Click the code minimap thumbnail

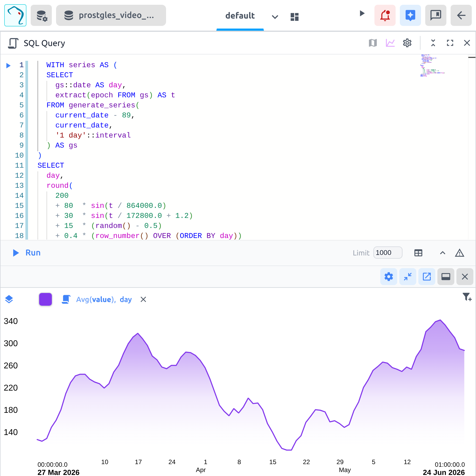tap(433, 66)
